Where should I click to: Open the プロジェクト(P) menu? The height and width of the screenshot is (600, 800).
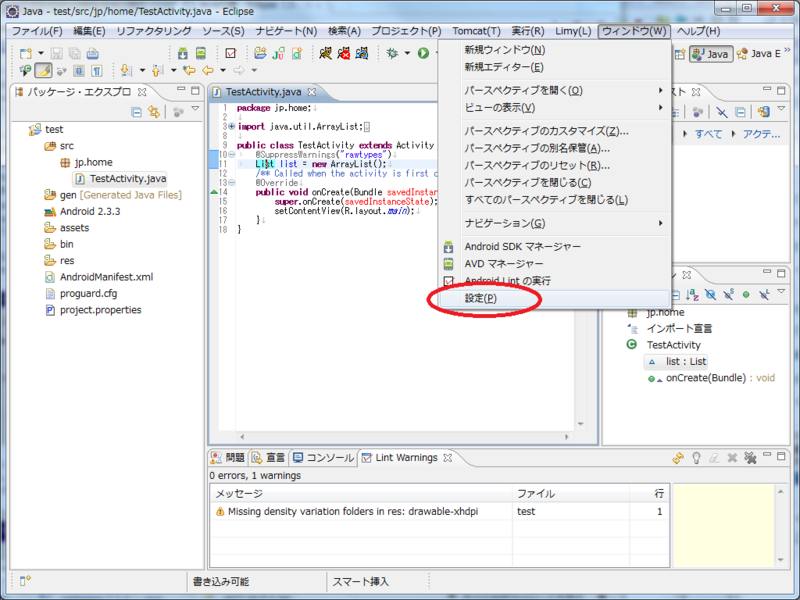click(x=406, y=31)
